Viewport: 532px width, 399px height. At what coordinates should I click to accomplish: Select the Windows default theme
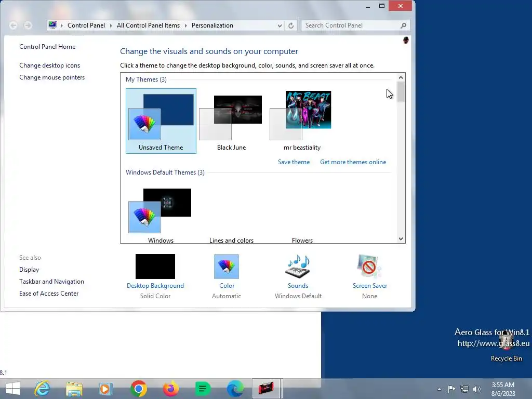click(x=161, y=215)
